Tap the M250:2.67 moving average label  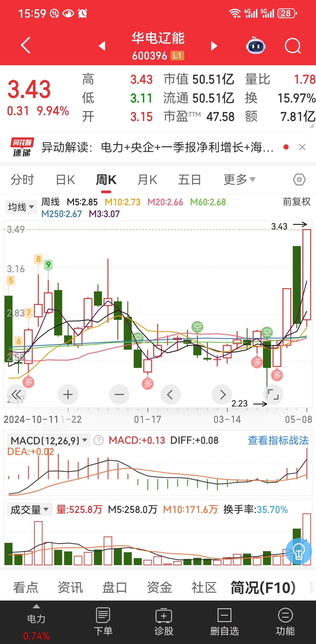[x=62, y=214]
